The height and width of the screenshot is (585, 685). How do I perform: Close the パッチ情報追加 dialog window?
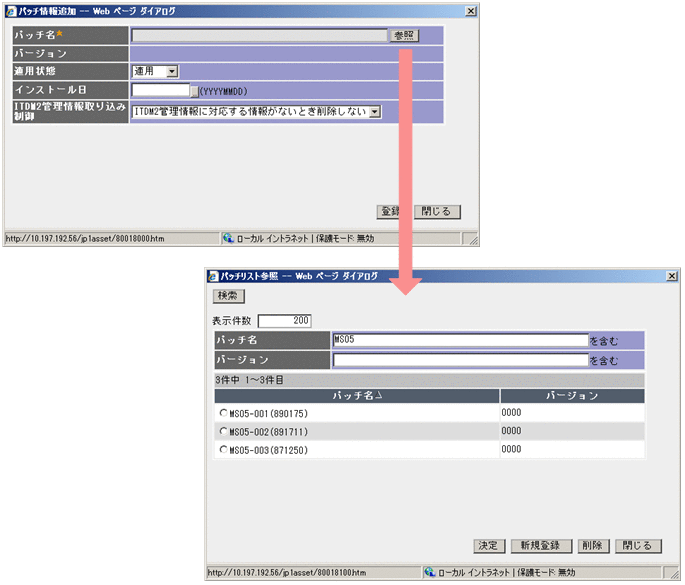pyautogui.click(x=471, y=11)
